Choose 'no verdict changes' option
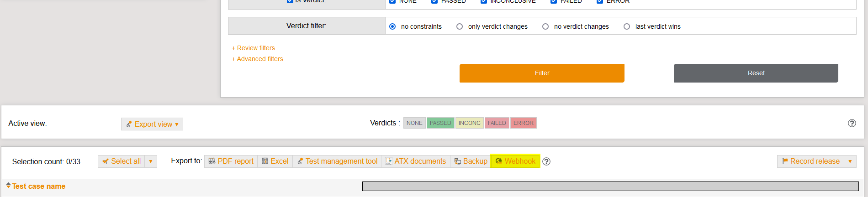The image size is (868, 197). coord(545,26)
